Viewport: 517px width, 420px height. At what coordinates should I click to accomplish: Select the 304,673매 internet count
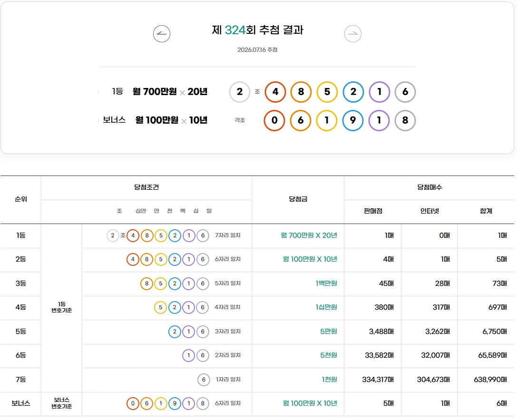[433, 380]
